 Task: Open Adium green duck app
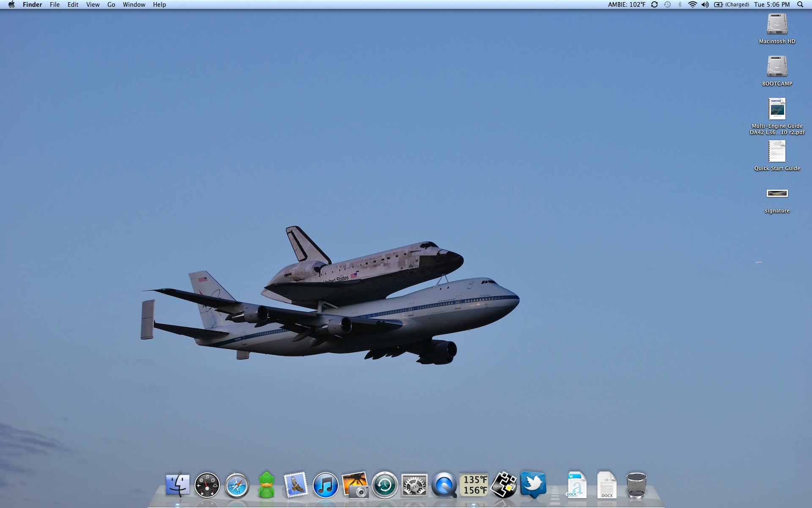click(266, 485)
